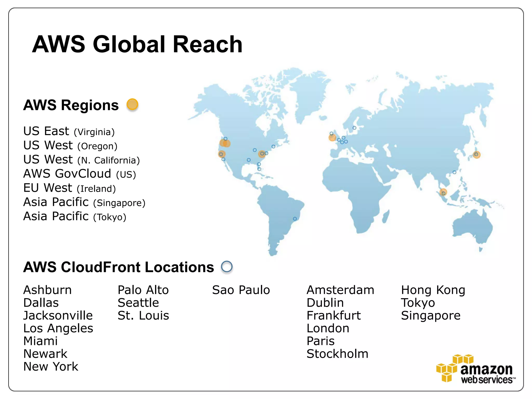Viewport: 532px width, 399px height.
Task: Click the Jacksonville location
Action: (58, 315)
